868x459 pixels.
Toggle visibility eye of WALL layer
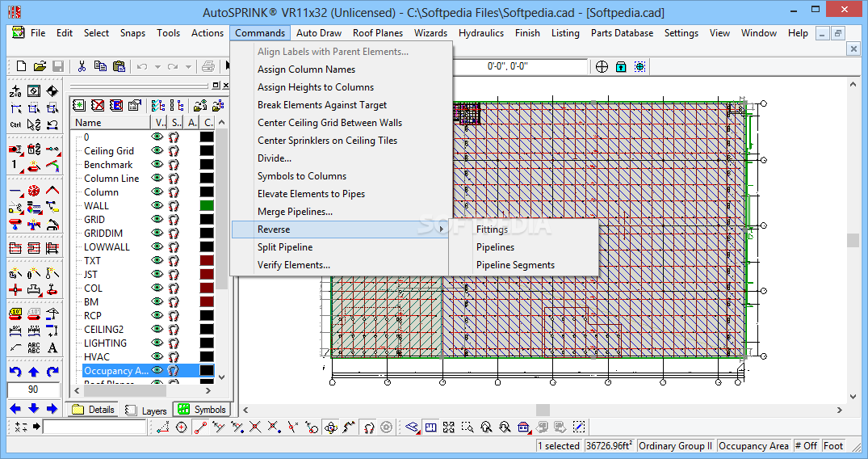157,205
